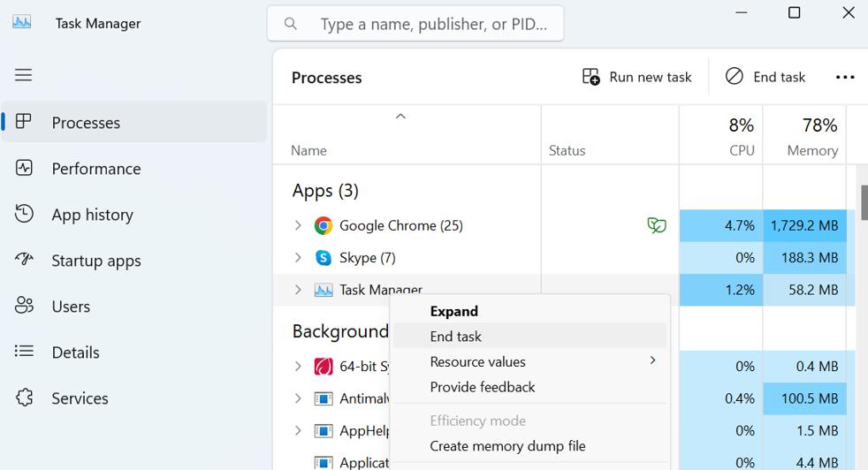The width and height of the screenshot is (868, 470).
Task: Click the Performance sidebar icon
Action: point(24,168)
